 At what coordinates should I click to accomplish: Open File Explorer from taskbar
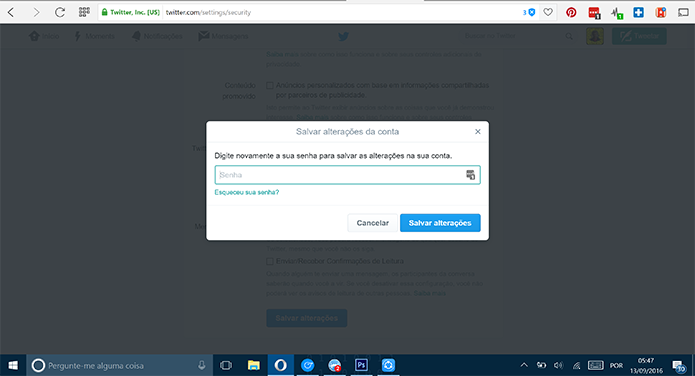(x=254, y=365)
